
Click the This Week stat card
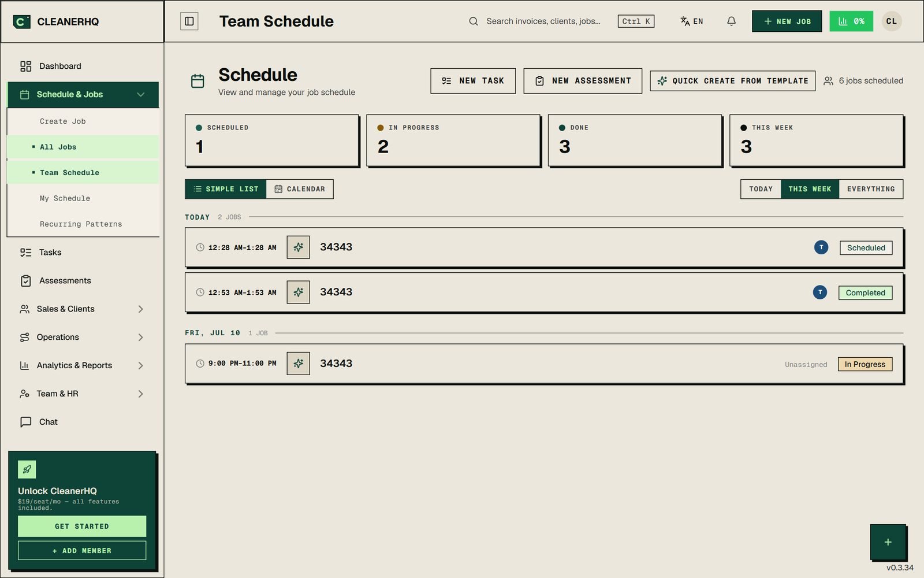click(x=817, y=140)
